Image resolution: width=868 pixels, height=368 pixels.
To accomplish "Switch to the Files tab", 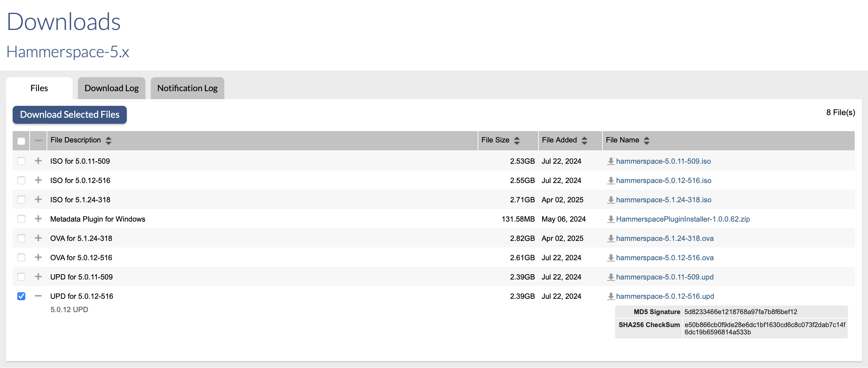I will (39, 88).
